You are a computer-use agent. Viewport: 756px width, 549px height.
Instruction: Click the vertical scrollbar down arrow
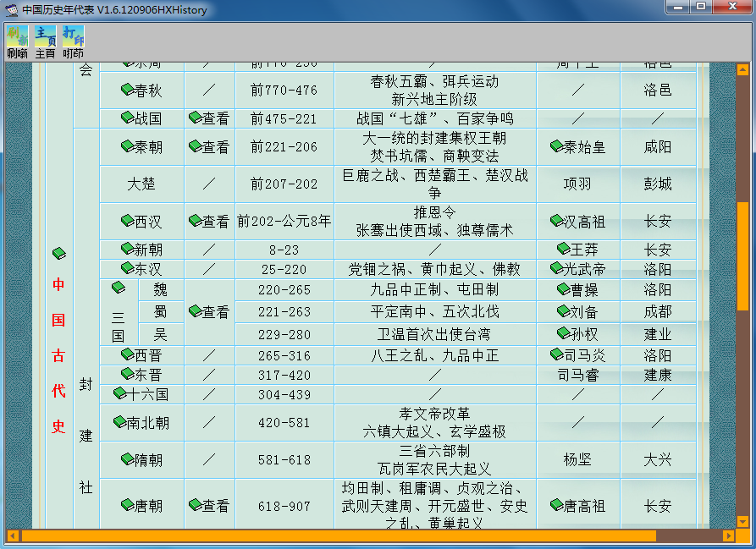[x=742, y=522]
